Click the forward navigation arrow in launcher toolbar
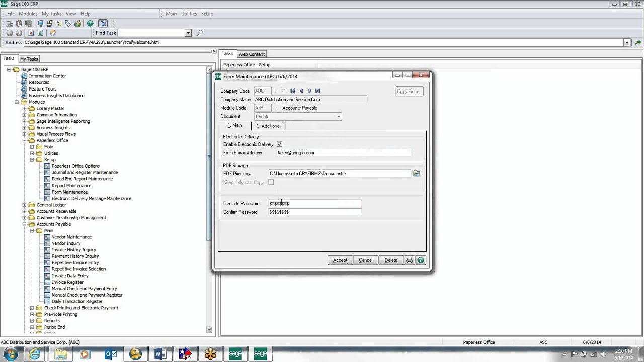 point(19,33)
